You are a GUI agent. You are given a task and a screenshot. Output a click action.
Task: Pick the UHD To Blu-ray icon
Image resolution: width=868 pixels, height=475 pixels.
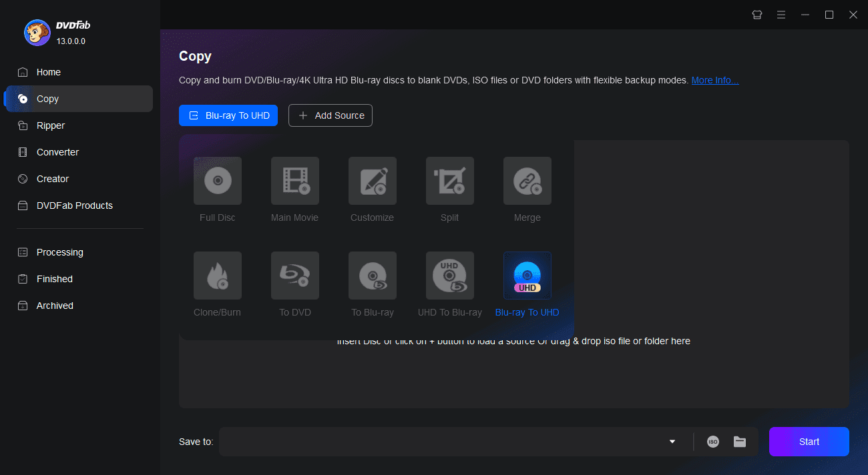(x=450, y=276)
